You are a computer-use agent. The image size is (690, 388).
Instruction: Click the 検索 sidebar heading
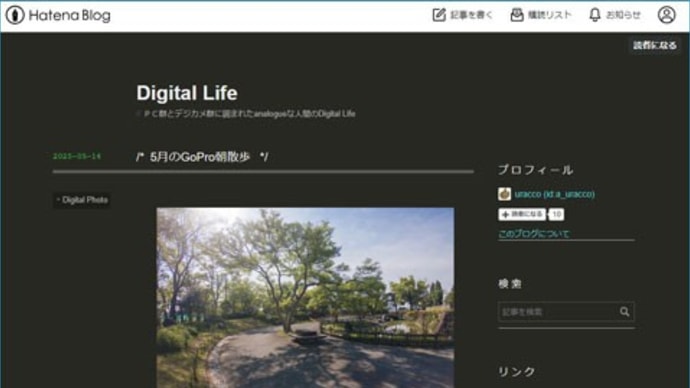click(x=510, y=284)
